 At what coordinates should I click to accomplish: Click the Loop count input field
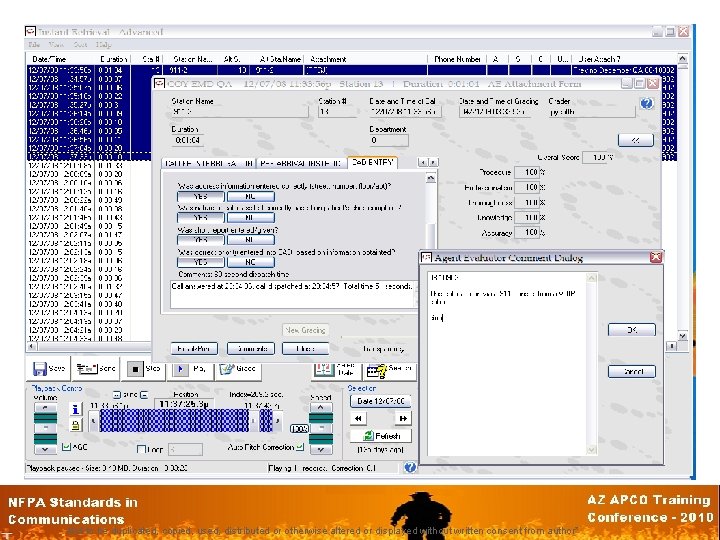(185, 449)
